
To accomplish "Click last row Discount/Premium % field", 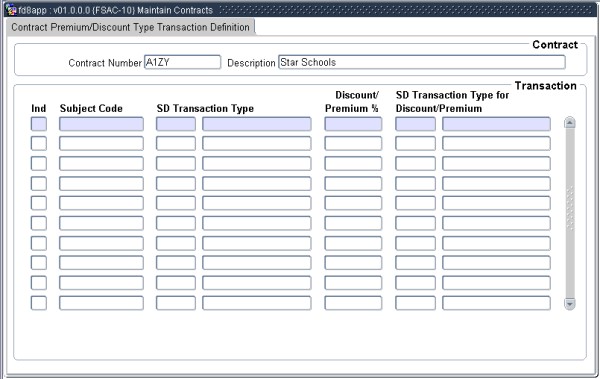I will (353, 303).
